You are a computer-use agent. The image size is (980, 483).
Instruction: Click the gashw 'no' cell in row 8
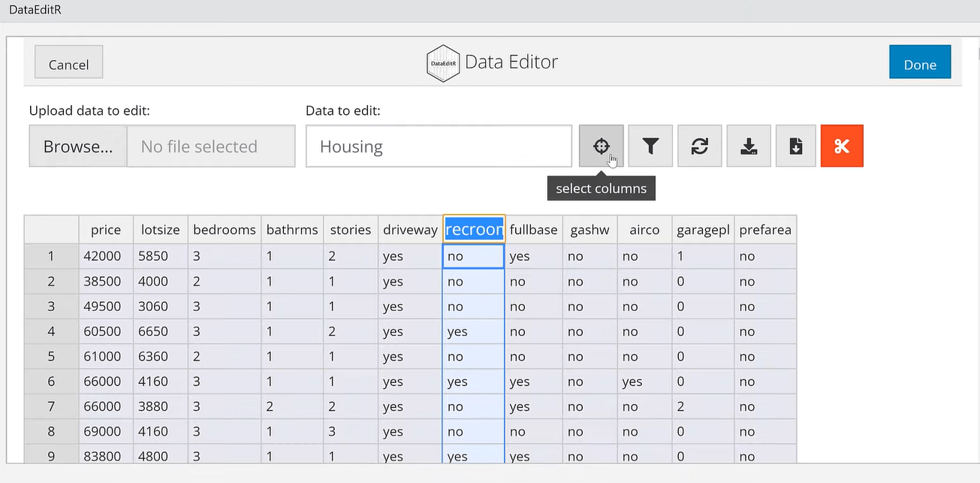coord(590,432)
